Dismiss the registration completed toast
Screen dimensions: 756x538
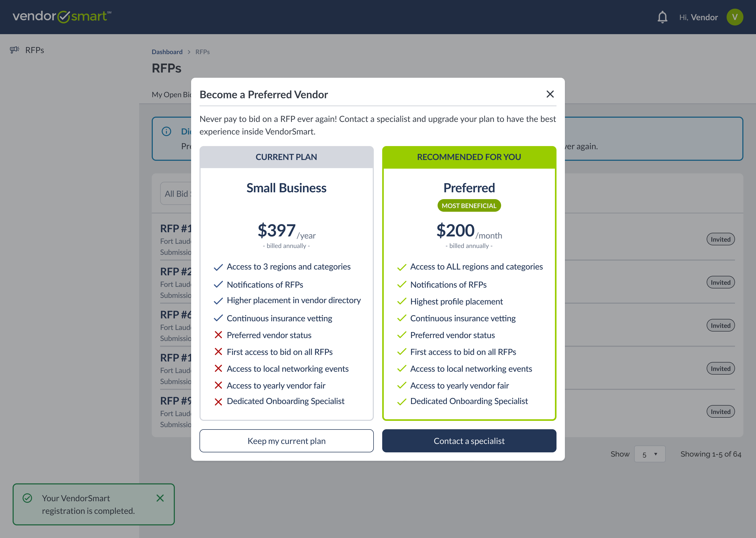(x=160, y=498)
